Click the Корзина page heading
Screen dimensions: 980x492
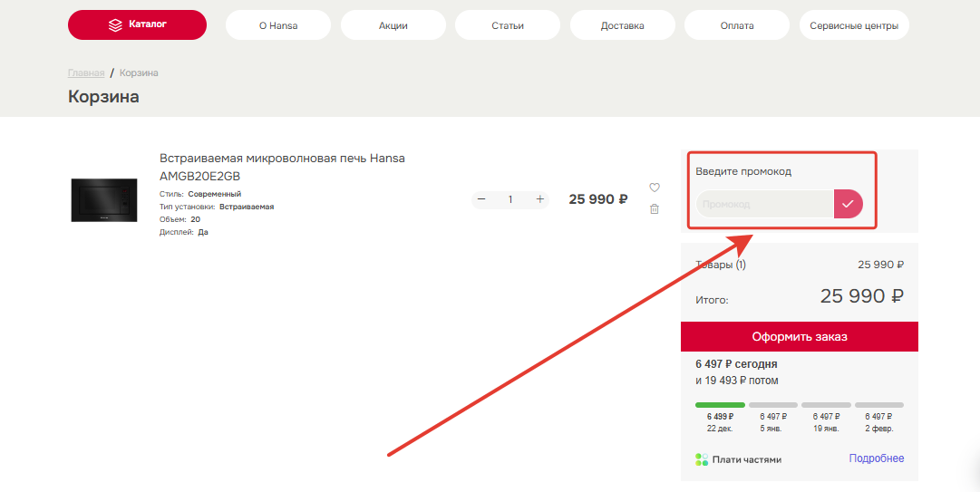click(103, 97)
